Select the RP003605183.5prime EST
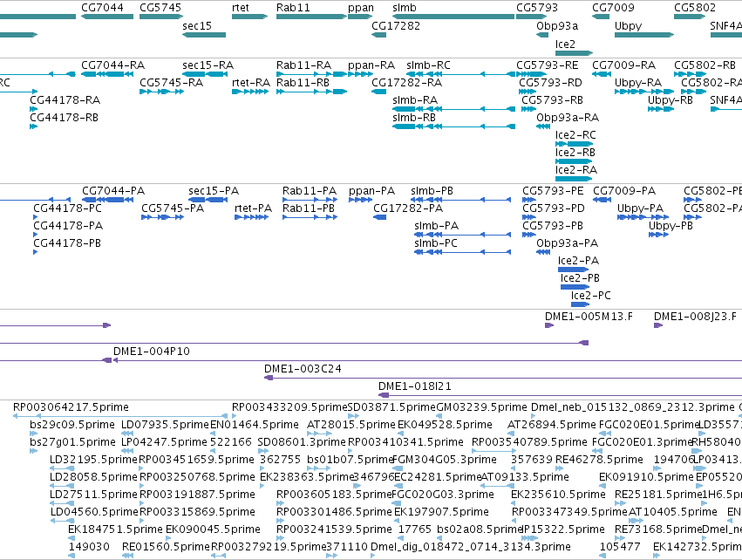 tap(280, 503)
